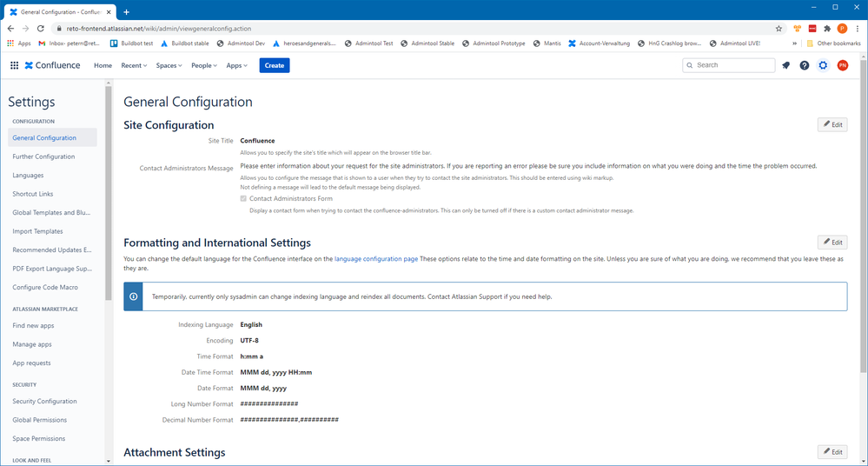Screen dimensions: 868x466
Task: Open the Account-Verwaltung bookmark
Action: pos(599,43)
